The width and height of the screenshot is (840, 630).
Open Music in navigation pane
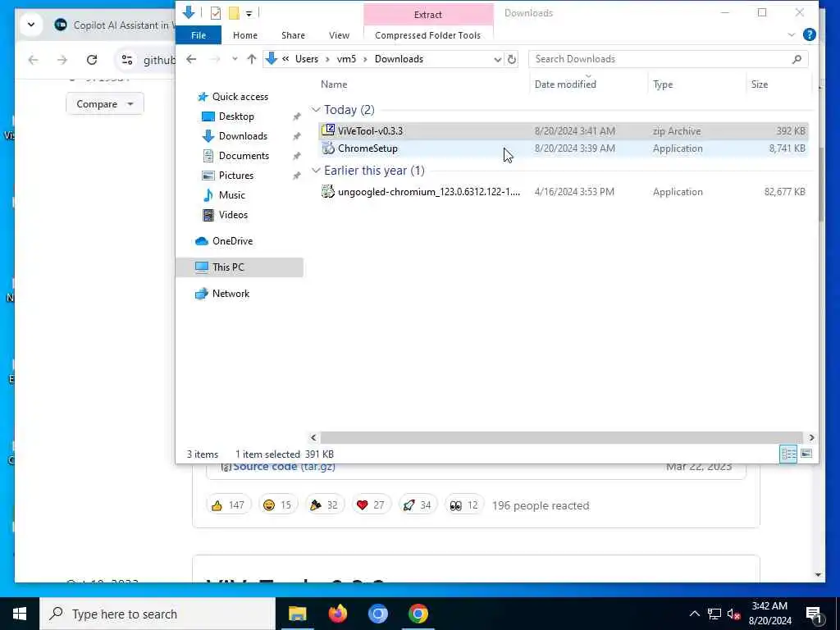coord(231,195)
